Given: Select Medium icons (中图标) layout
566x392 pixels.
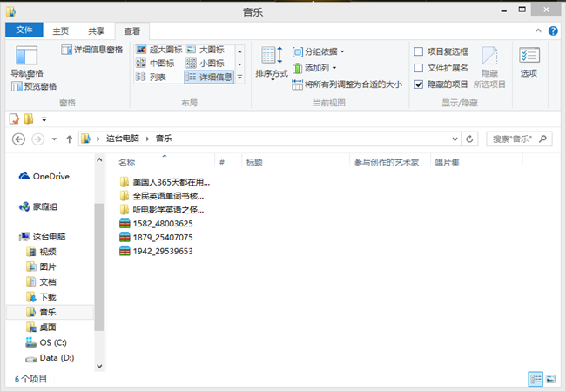Looking at the screenshot, I should [155, 64].
